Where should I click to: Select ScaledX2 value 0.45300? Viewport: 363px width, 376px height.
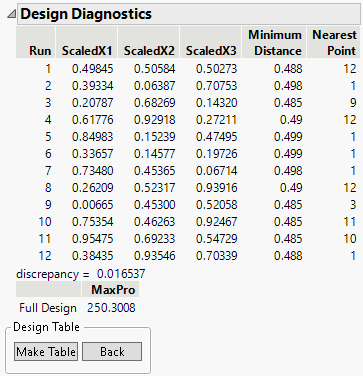[x=155, y=205]
